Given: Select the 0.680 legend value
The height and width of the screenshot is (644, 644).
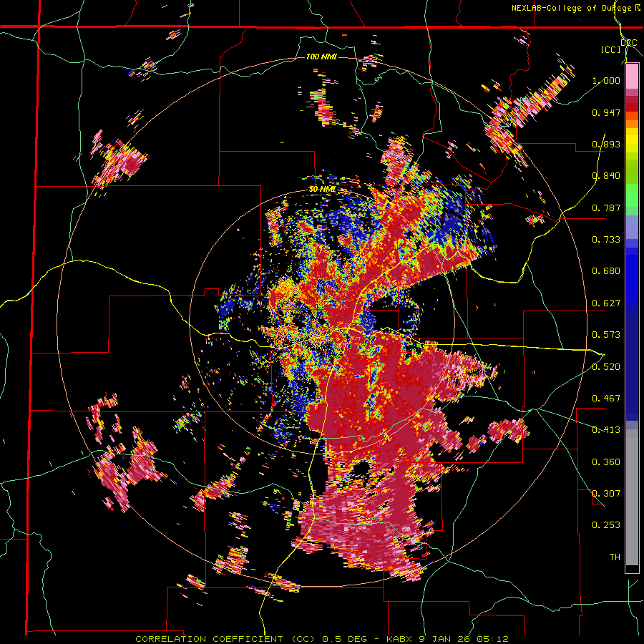Looking at the screenshot, I should pos(606,271).
